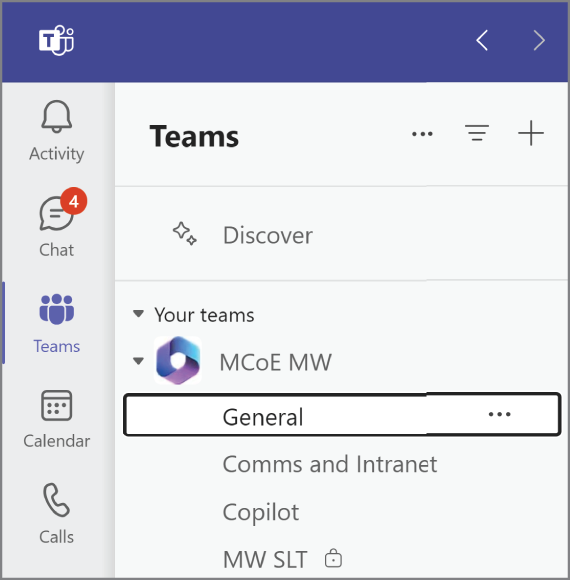
Task: Collapse the Your teams section
Action: (138, 314)
